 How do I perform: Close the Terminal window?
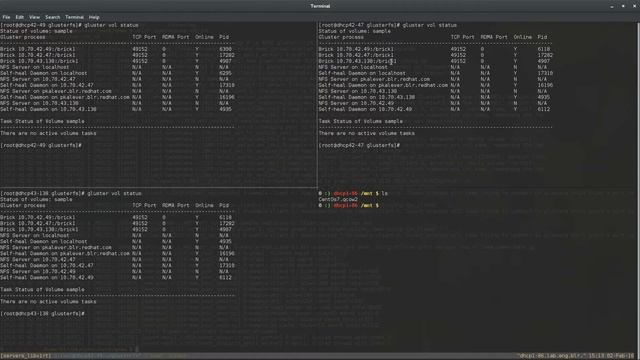[x=634, y=6]
